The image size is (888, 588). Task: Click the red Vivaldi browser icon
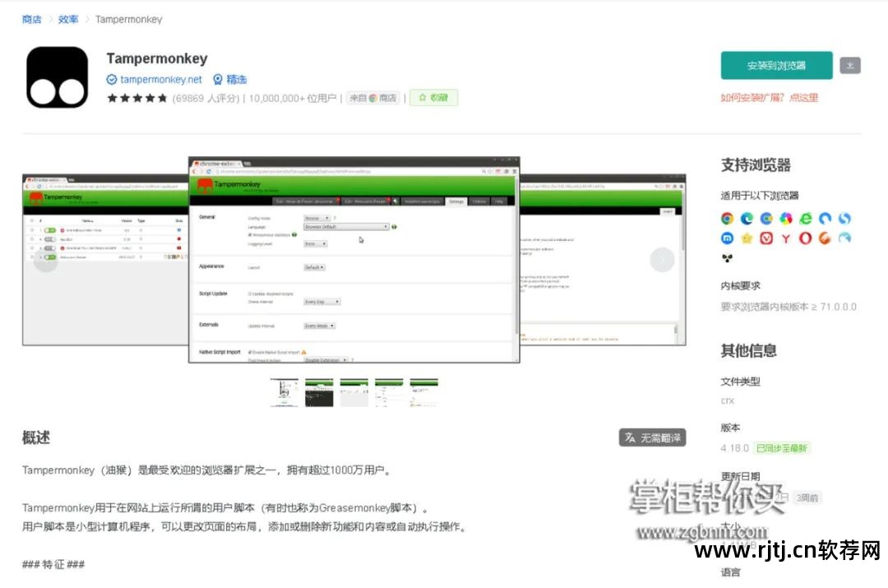[766, 238]
